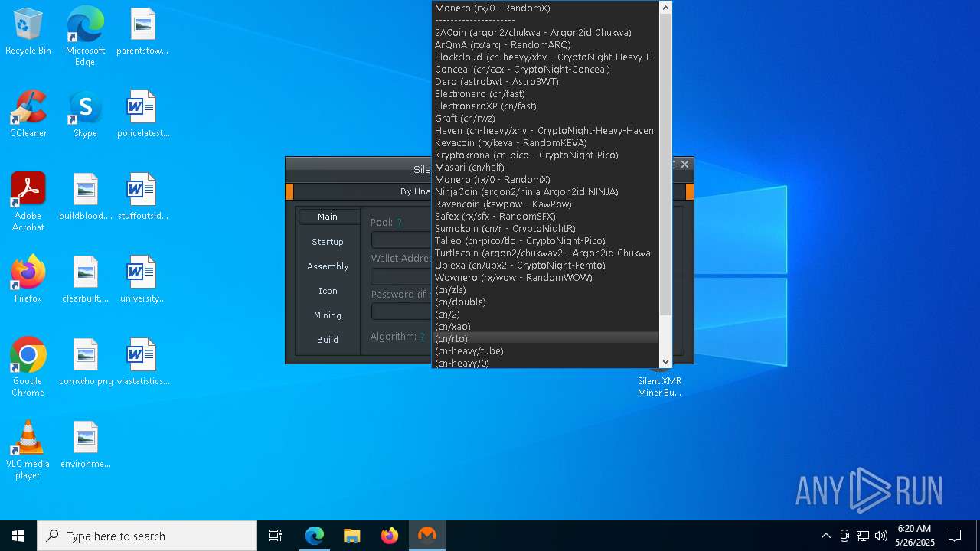The width and height of the screenshot is (980, 551).
Task: Select Conceal (cn/ccx) algorithm option
Action: pos(545,69)
